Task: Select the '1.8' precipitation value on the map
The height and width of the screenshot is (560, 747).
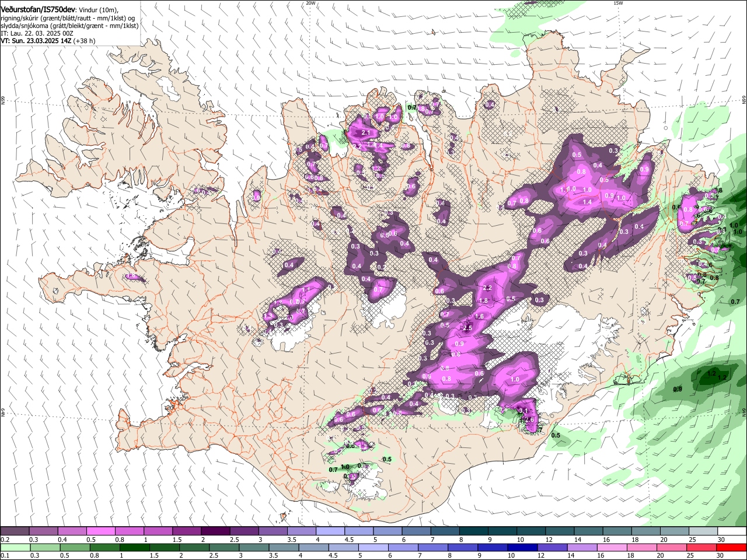Action: (x=483, y=301)
